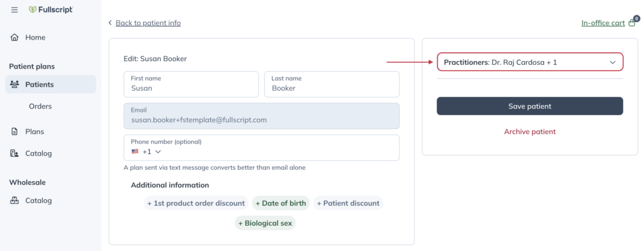Click the Plans document icon
Viewport: 644px width, 251px height.
[x=14, y=132]
